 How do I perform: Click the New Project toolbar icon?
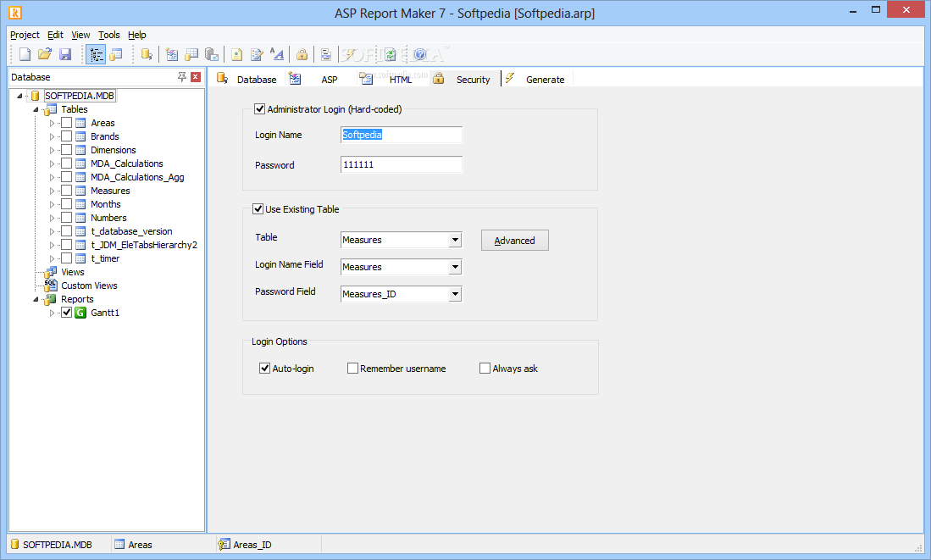point(25,54)
